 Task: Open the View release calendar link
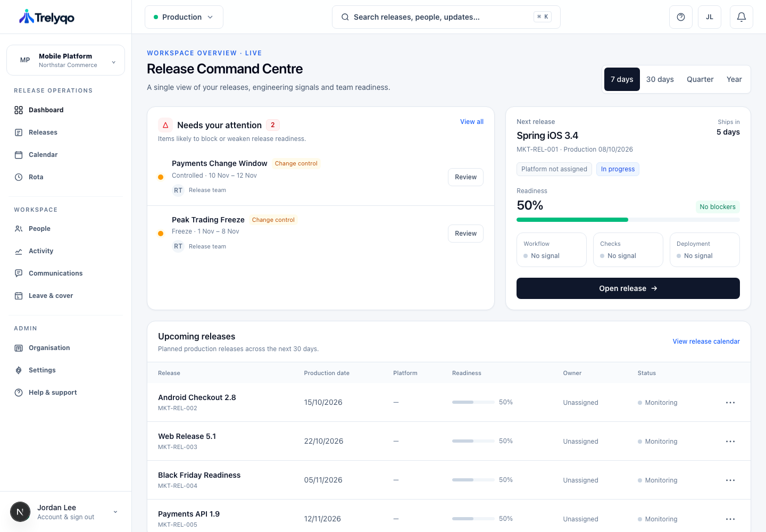click(x=706, y=342)
